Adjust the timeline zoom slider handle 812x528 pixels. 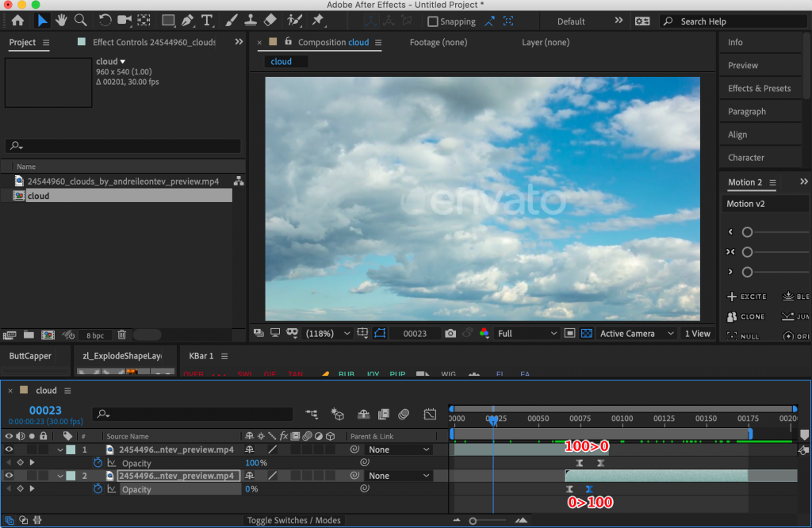(x=473, y=521)
